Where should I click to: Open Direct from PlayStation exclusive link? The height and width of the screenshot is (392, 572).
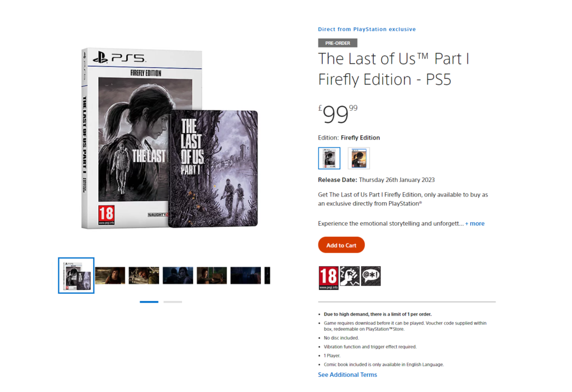[366, 29]
